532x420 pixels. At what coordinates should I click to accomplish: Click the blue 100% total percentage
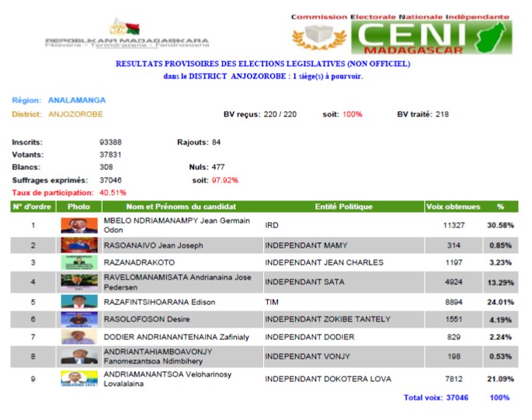click(x=499, y=397)
